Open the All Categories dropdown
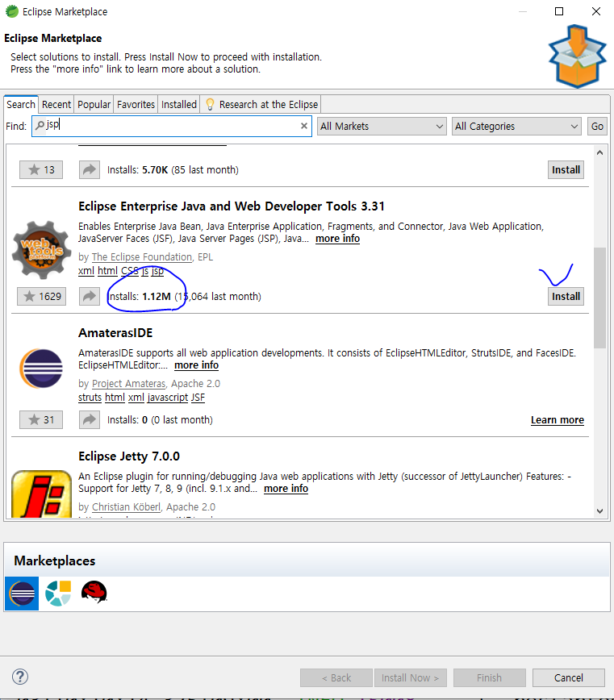Image resolution: width=614 pixels, height=700 pixels. coord(516,127)
